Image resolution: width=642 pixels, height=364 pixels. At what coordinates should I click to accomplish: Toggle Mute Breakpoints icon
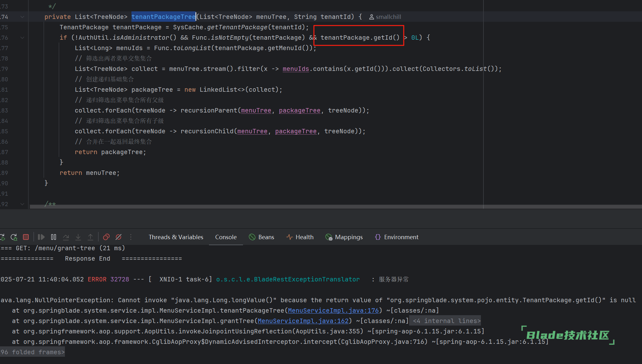point(119,237)
